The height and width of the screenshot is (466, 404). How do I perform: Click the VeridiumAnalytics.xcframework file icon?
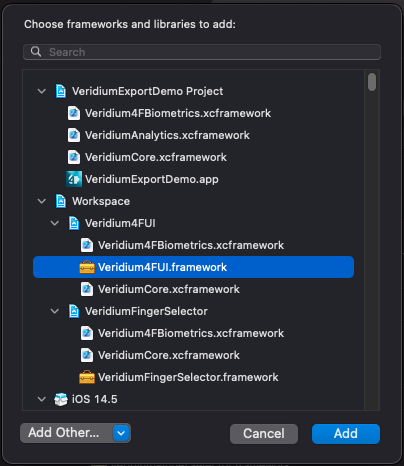(74, 135)
